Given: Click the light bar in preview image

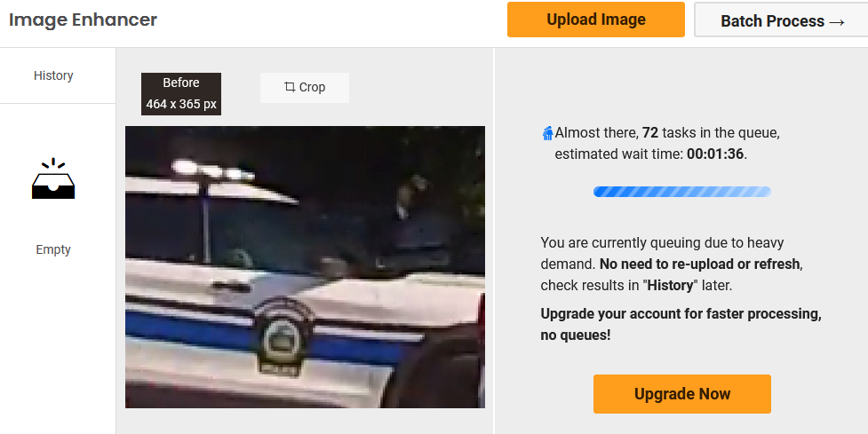Looking at the screenshot, I should click(214, 170).
